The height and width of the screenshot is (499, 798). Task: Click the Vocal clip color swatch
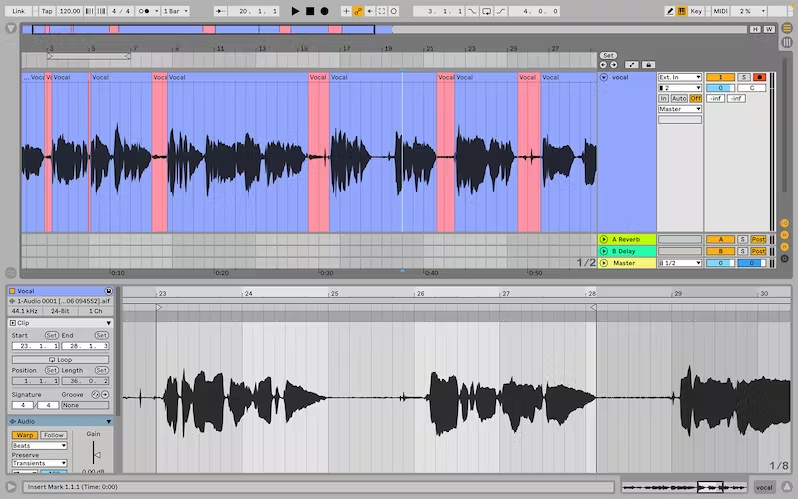coord(12,291)
